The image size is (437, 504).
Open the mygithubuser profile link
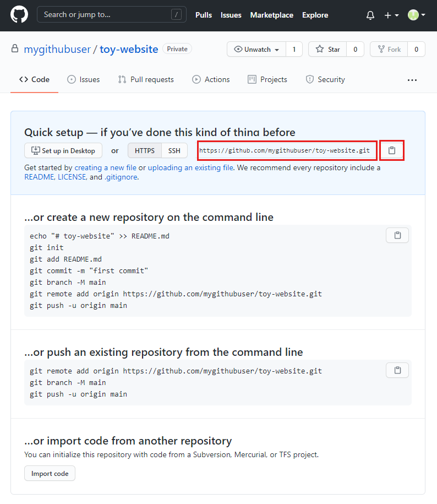57,49
